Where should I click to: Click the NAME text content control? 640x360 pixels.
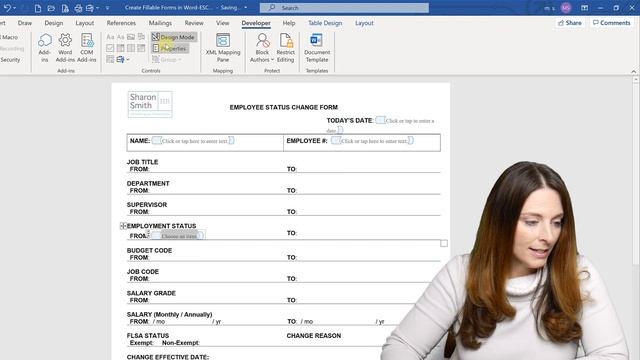193,141
